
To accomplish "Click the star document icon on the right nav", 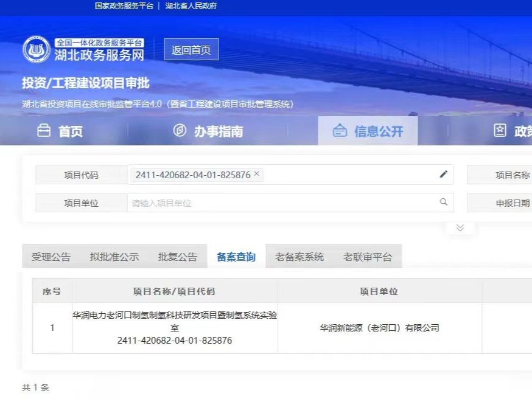I will coord(500,130).
